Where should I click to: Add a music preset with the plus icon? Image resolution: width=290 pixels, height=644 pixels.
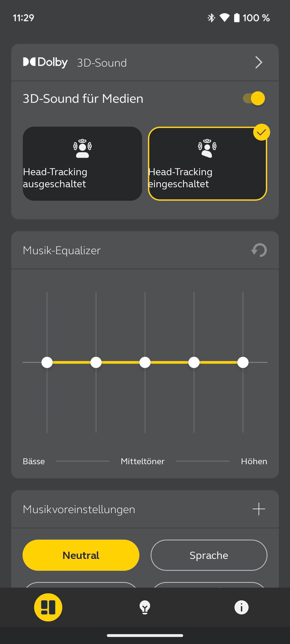[259, 509]
